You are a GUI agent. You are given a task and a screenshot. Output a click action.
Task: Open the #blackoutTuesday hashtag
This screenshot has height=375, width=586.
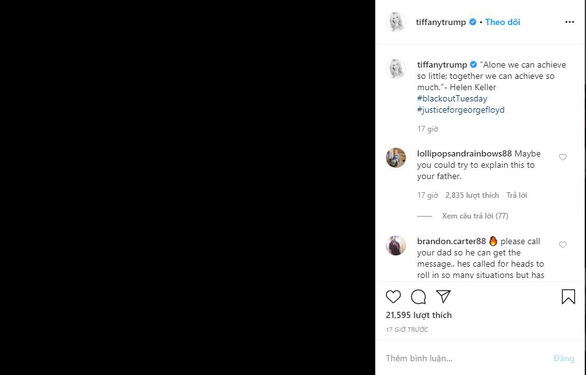tap(452, 99)
